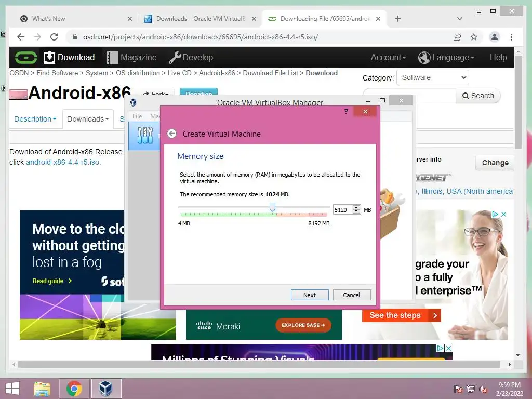Close the What's New tab
Image resolution: width=532 pixels, height=399 pixels.
(x=129, y=19)
